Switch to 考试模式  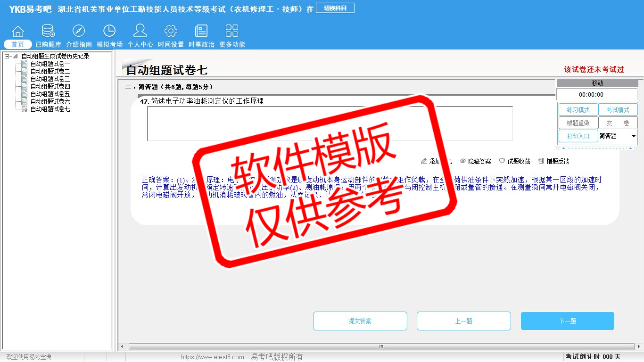(x=618, y=110)
